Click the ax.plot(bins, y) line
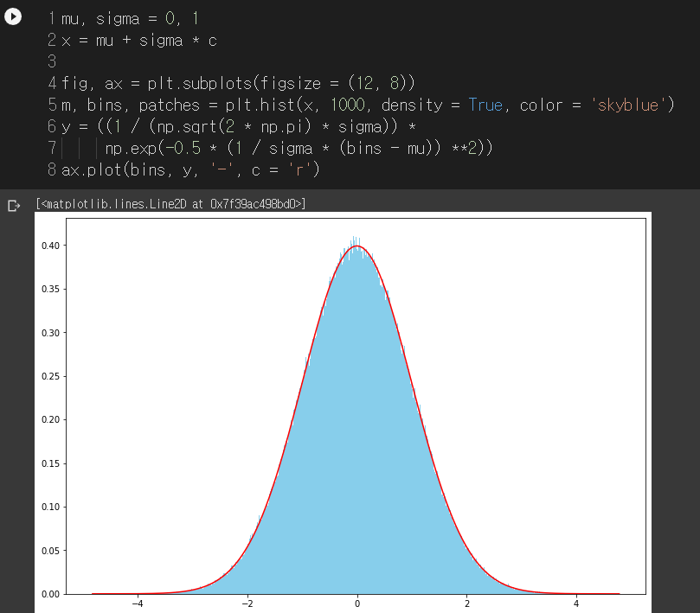Screen dimensions: 700x613 [x=190, y=170]
